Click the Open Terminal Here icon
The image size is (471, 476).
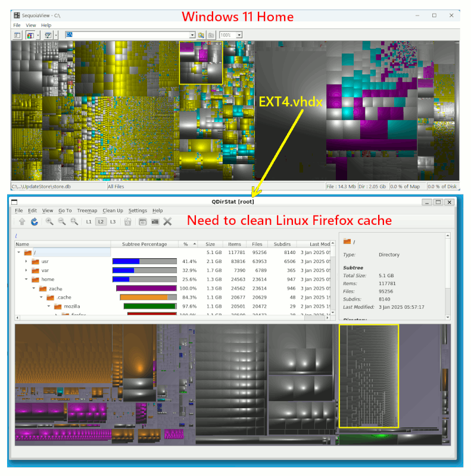[x=155, y=222]
